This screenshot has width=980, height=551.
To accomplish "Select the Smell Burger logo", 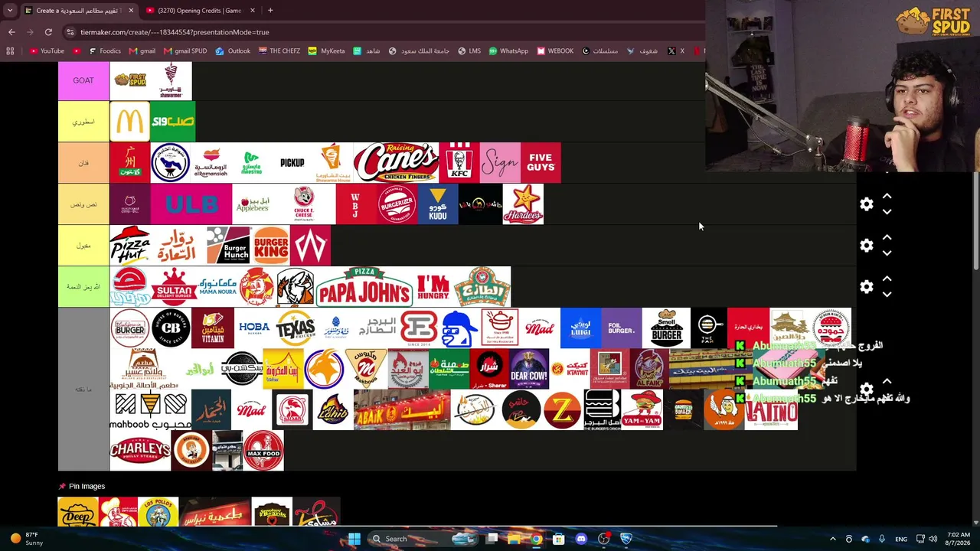I will pos(666,328).
